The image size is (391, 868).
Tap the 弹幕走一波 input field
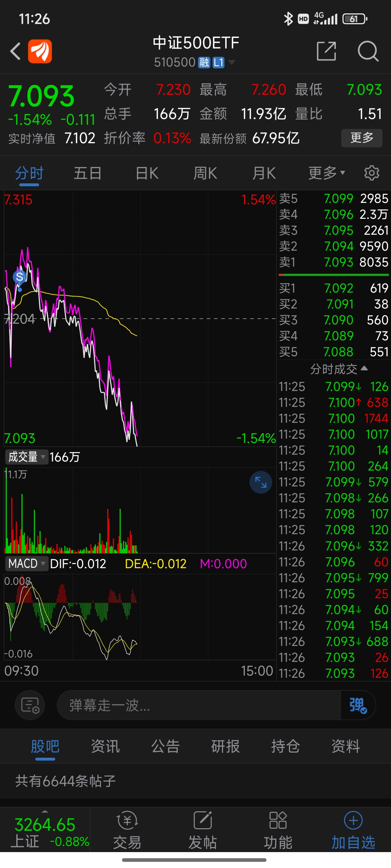(x=199, y=705)
